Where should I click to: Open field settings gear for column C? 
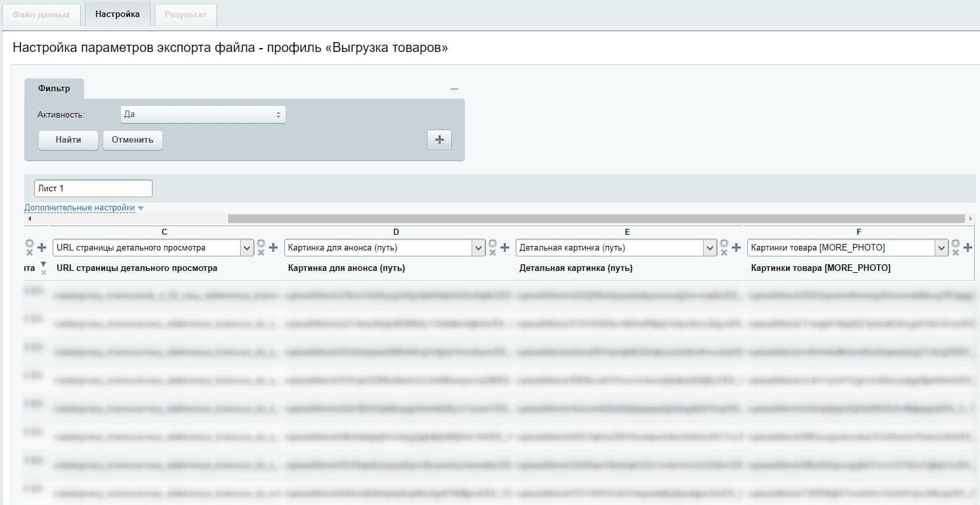(x=260, y=244)
